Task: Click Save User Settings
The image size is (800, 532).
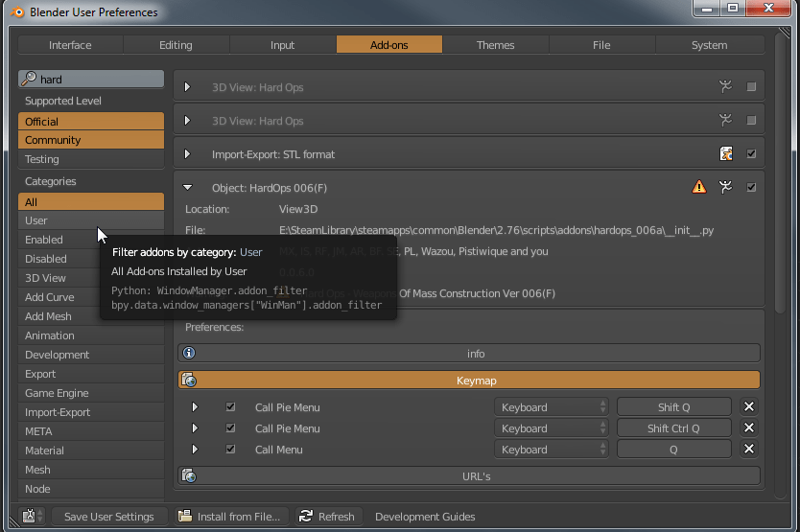Action: [x=108, y=516]
